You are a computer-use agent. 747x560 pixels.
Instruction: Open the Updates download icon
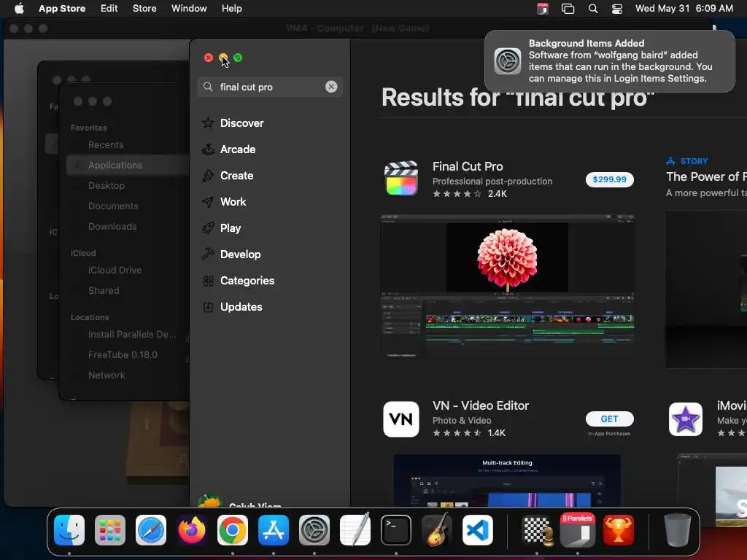click(208, 307)
